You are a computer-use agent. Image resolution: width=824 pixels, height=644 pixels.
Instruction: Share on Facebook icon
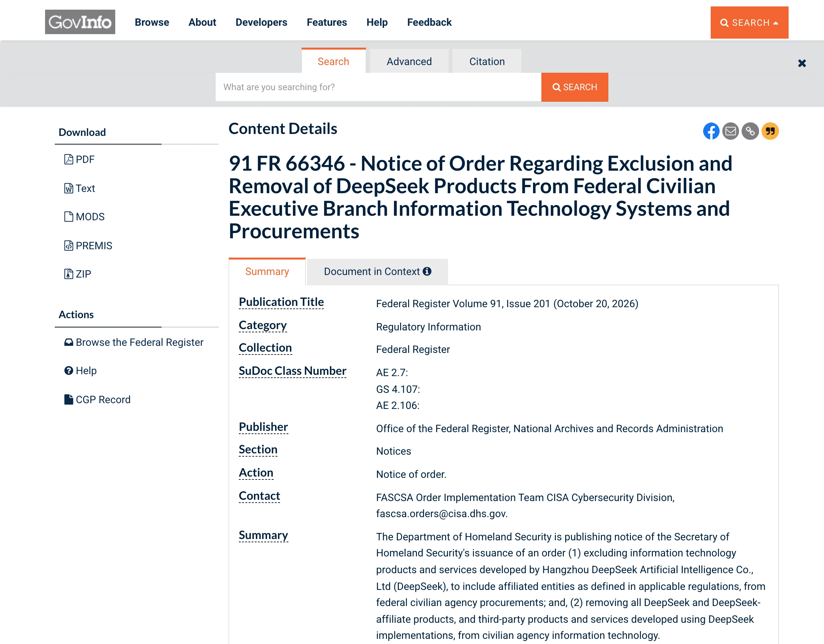tap(711, 131)
